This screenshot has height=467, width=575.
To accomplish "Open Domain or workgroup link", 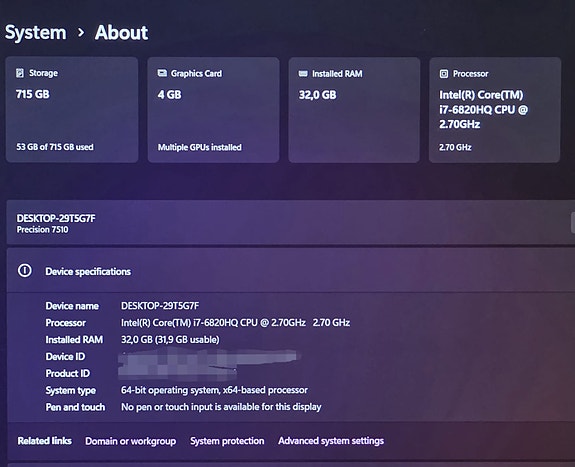I will point(131,441).
